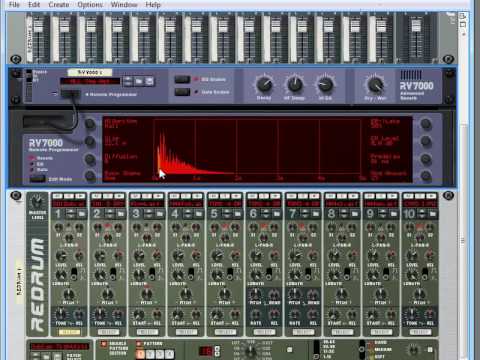
Task: Click the RV7000 Edit Mode button
Action: 38,179
